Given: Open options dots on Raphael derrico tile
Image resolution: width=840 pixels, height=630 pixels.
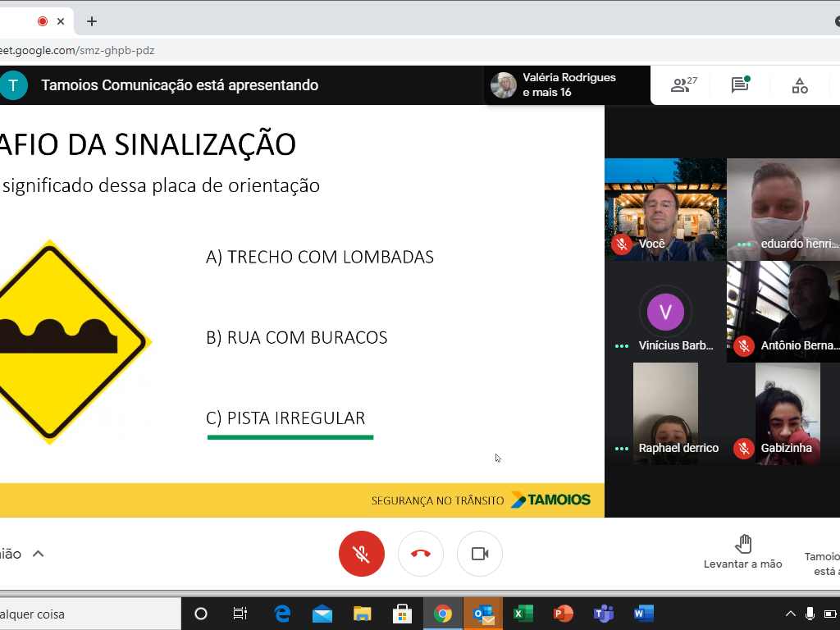Looking at the screenshot, I should [x=622, y=449].
